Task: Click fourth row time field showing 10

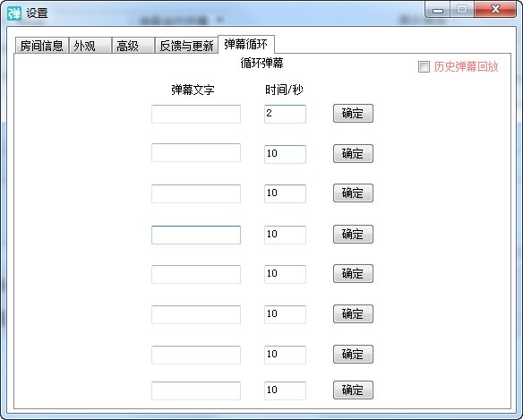Action: pos(285,235)
